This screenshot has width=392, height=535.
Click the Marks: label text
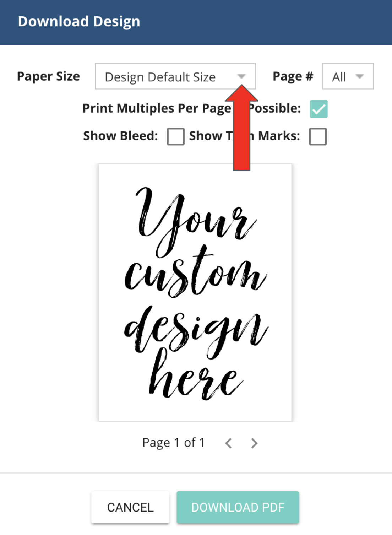click(279, 136)
